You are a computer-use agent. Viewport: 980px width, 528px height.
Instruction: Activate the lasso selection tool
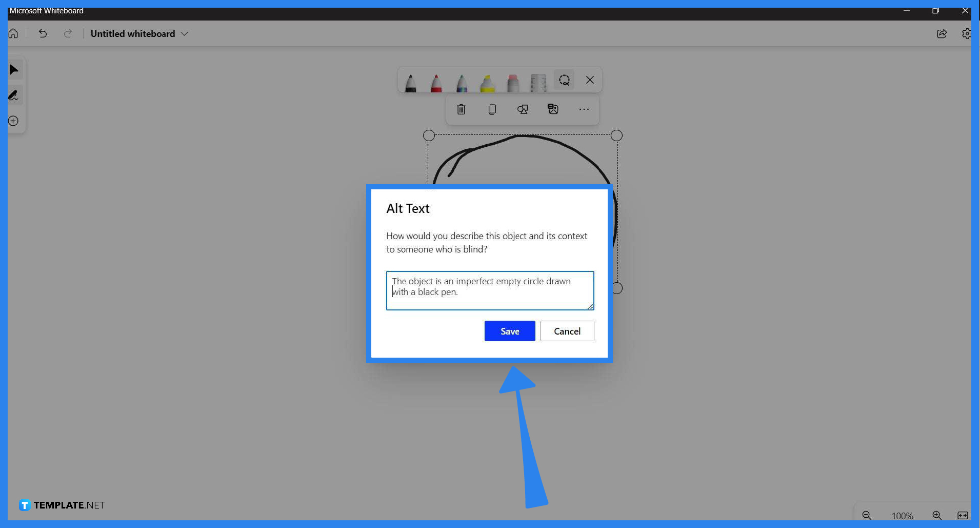[564, 80]
